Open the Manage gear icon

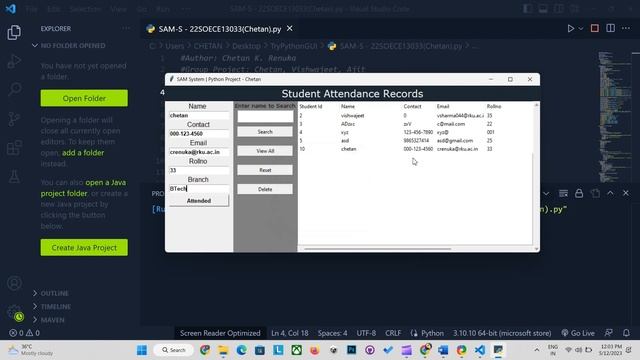click(x=14, y=312)
